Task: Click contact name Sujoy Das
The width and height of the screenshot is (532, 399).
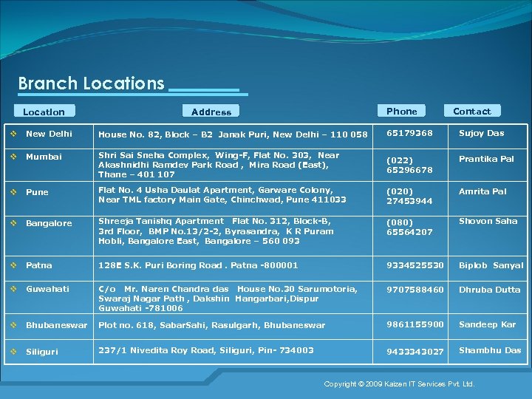Action: [482, 133]
